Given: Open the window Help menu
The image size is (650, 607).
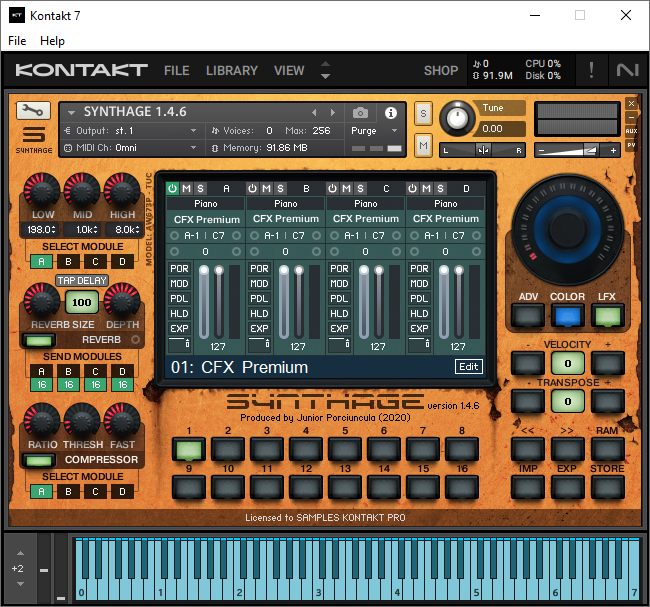Looking at the screenshot, I should point(52,41).
